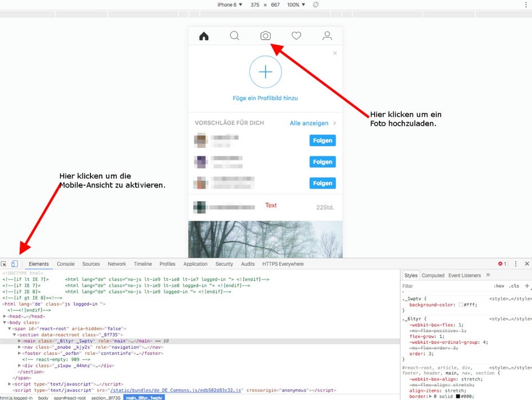Select the Styles sidebar tab
This screenshot has height=400, width=532.
(x=411, y=275)
